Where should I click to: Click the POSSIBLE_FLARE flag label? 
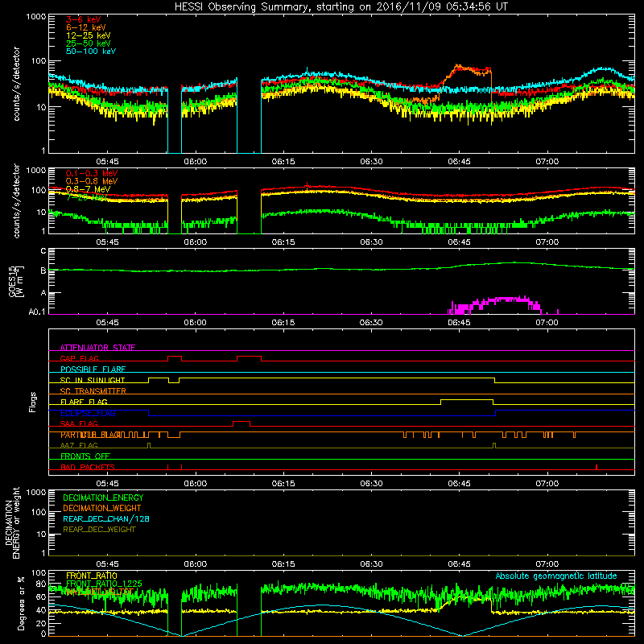[93, 369]
